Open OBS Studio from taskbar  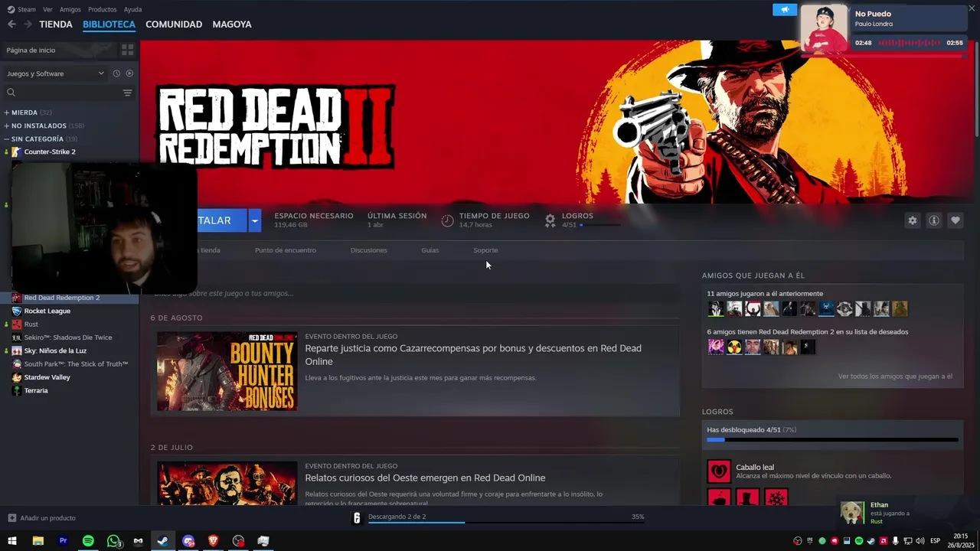click(239, 541)
